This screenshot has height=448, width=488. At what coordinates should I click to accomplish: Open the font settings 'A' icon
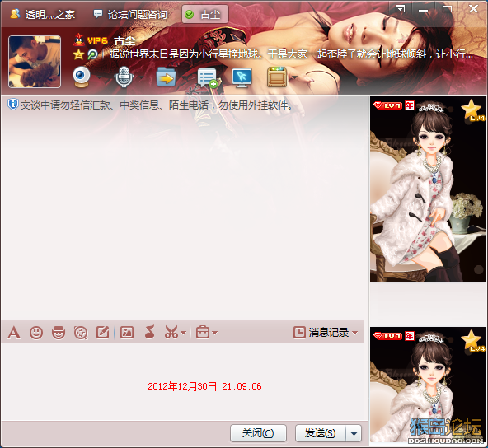coord(14,333)
